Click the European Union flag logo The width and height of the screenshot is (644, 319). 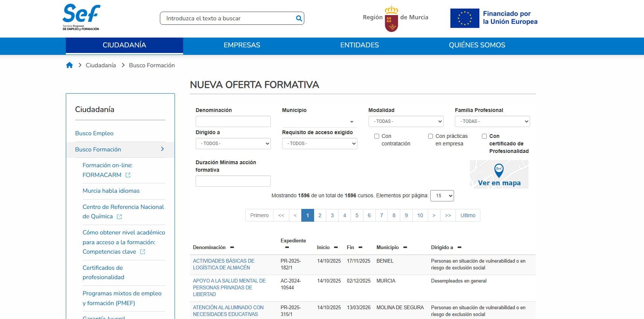pos(465,18)
